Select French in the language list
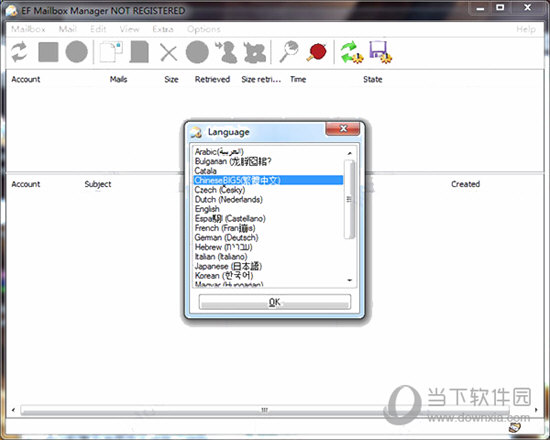Viewport: 550px width, 440px height. pos(268,228)
